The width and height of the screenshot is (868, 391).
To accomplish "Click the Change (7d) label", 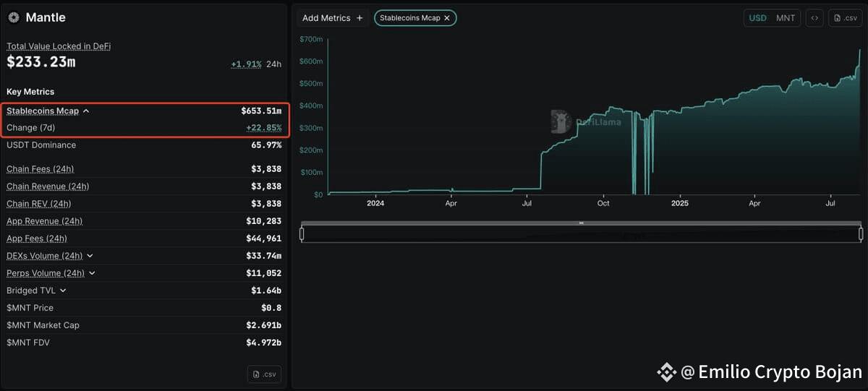I will pos(30,128).
